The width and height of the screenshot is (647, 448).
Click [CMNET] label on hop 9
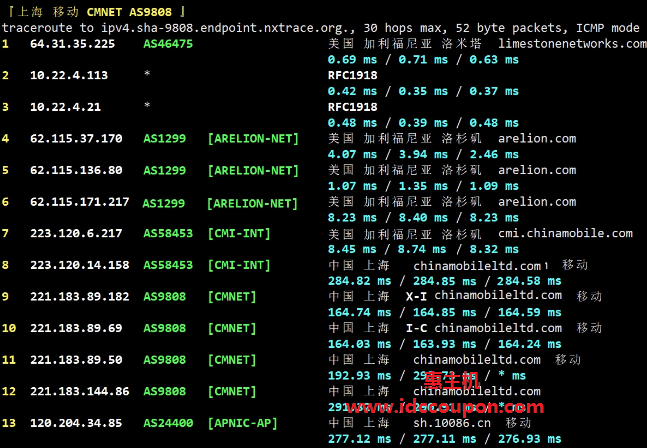click(231, 297)
